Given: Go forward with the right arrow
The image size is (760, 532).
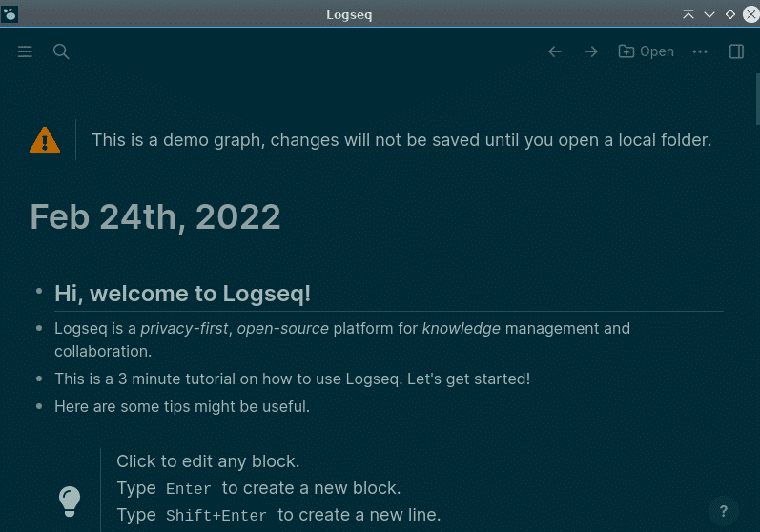Looking at the screenshot, I should (x=591, y=51).
